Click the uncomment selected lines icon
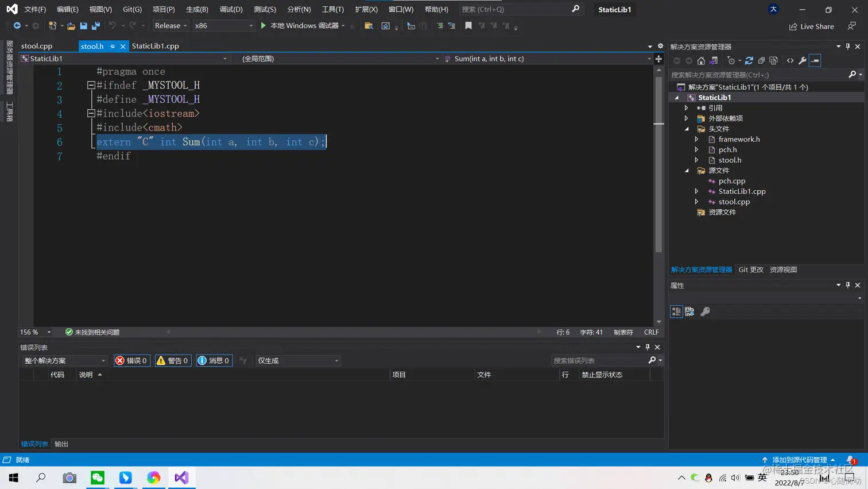This screenshot has height=489, width=868. point(452,26)
